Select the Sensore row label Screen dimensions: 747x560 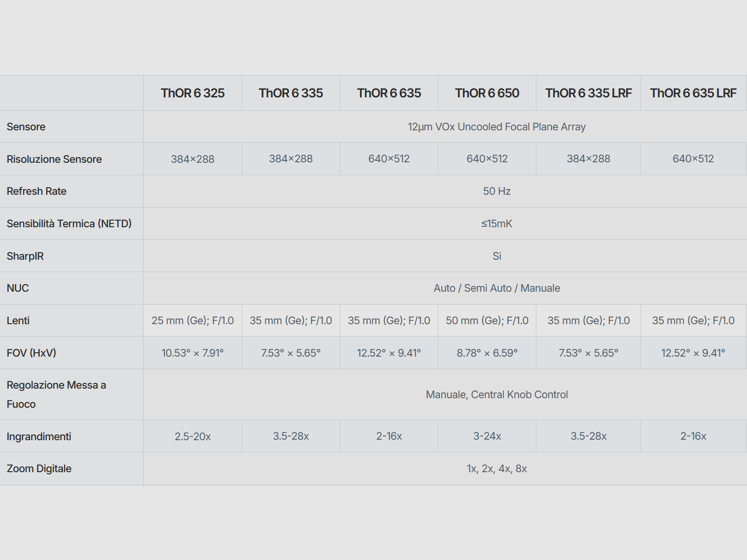pyautogui.click(x=26, y=127)
